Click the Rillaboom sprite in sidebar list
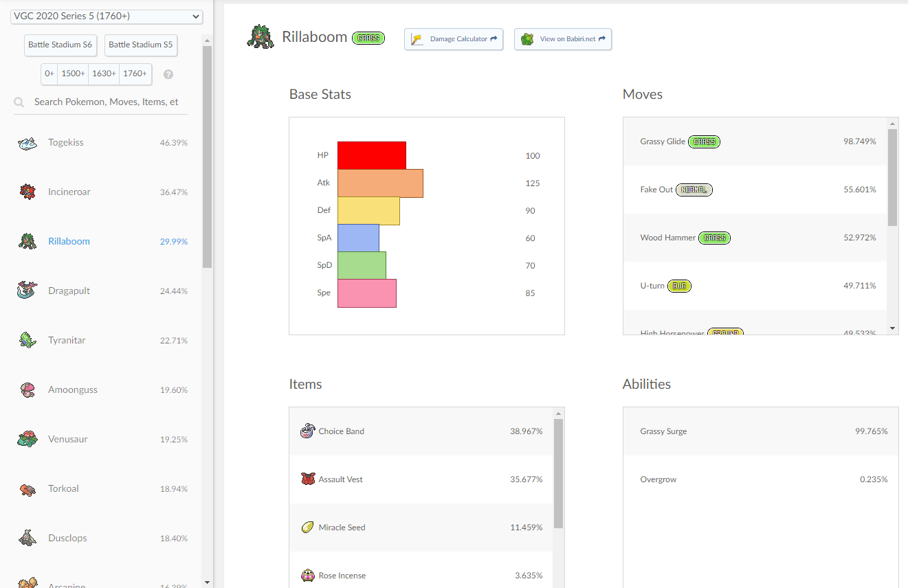 click(27, 242)
